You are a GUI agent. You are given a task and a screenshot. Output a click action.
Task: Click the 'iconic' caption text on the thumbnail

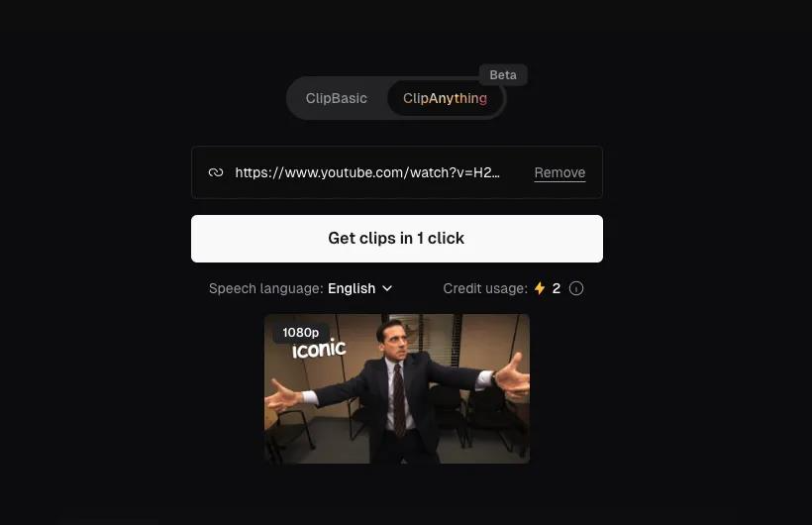tap(319, 349)
